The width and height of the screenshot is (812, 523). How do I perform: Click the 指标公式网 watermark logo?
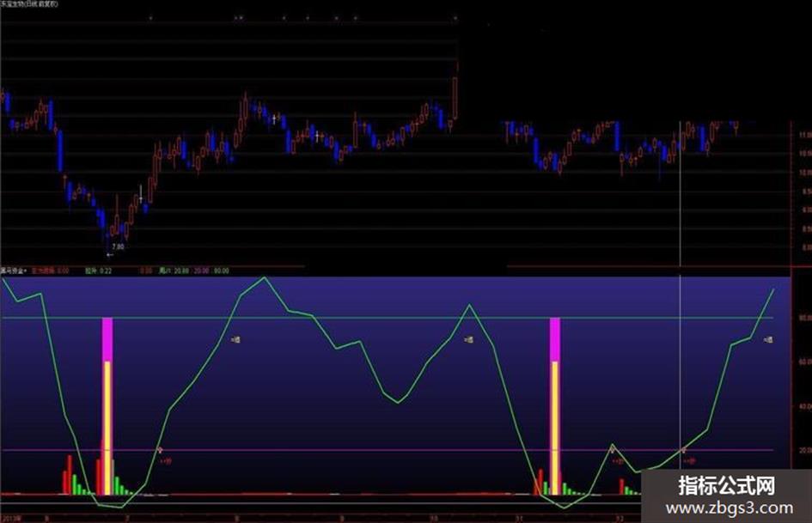point(727,486)
